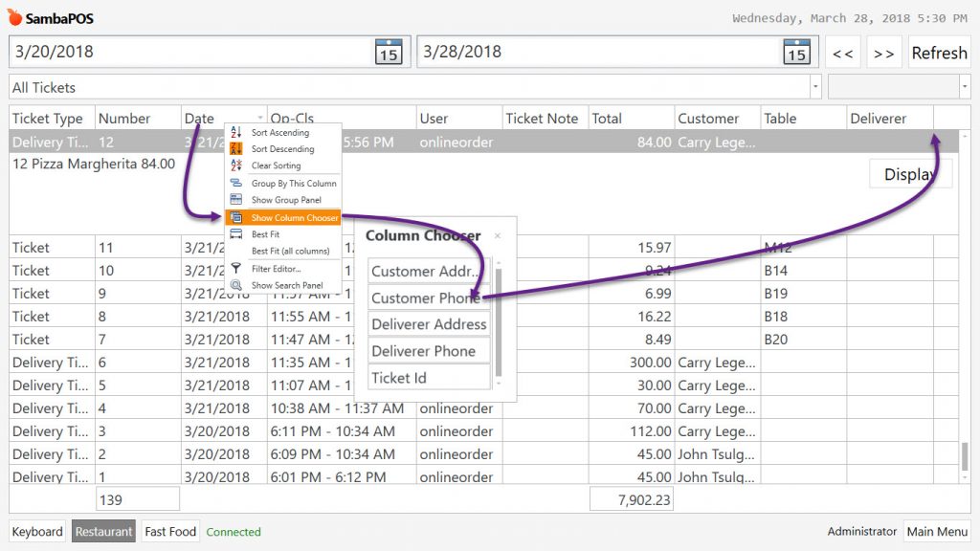Click the tickets grid vertical scrollbar thumb
980x551 pixels.
(965, 456)
